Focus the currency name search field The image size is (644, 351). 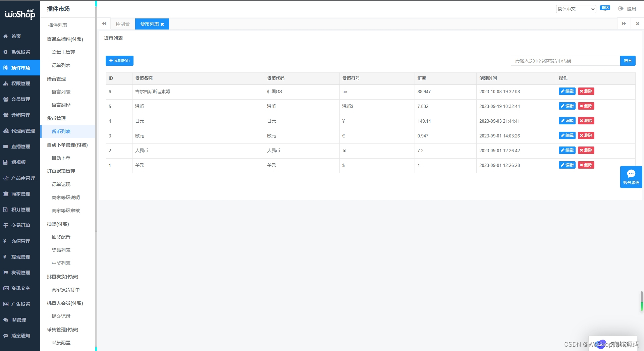(565, 61)
